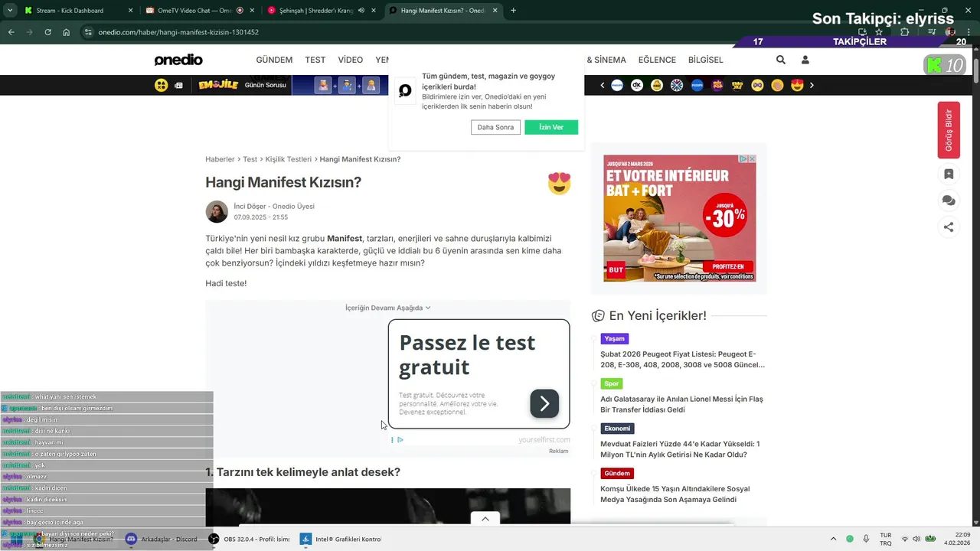Open the tab search dropdown in browser
Viewport: 980px width, 551px height.
pos(10,11)
